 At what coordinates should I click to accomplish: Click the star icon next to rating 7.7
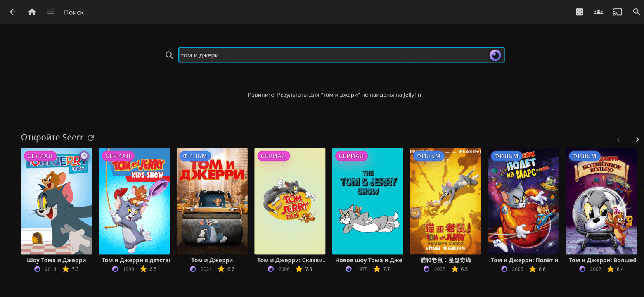[377, 269]
